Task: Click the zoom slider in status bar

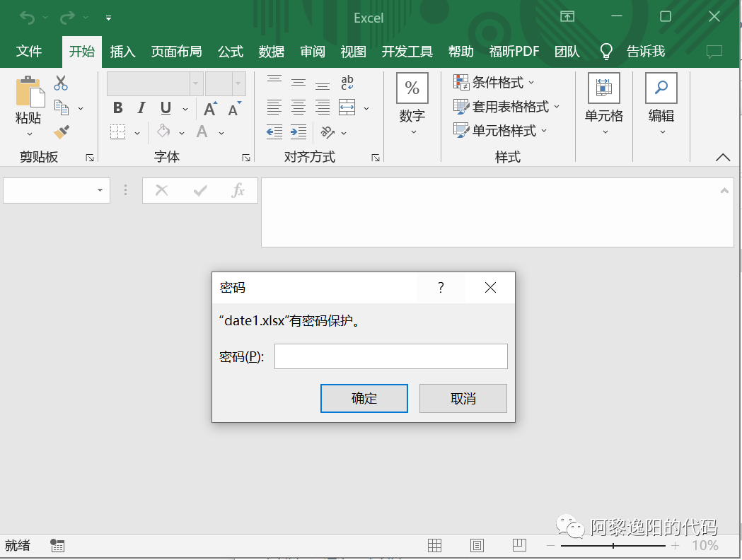Action: point(613,546)
